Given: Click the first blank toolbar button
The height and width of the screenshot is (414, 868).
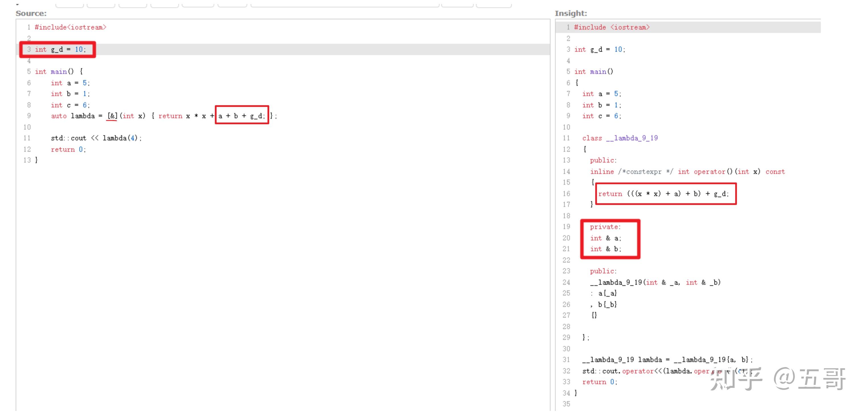Looking at the screenshot, I should [70, 3].
